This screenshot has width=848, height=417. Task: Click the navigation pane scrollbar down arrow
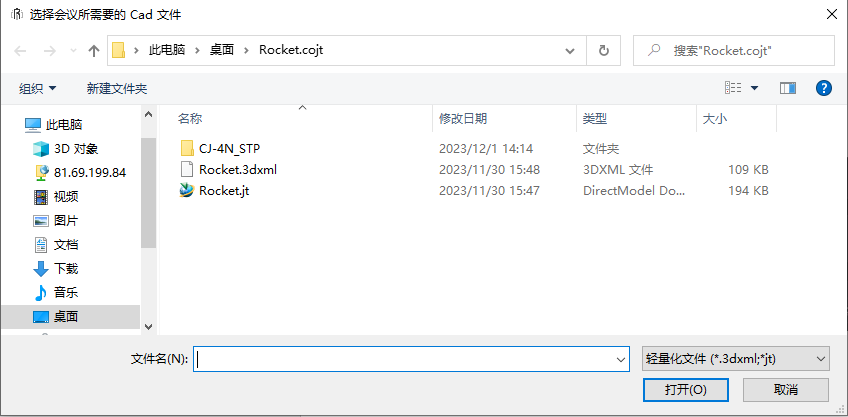point(148,326)
